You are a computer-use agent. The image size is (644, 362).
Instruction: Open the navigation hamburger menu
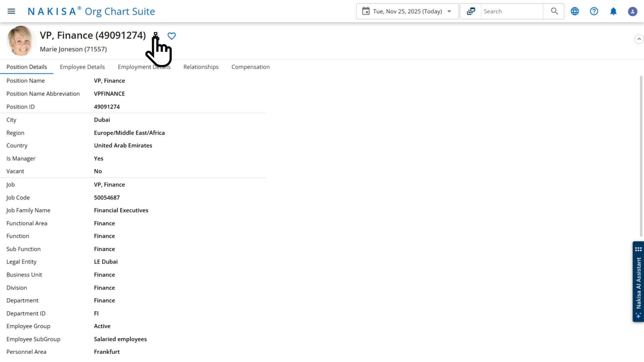11,11
